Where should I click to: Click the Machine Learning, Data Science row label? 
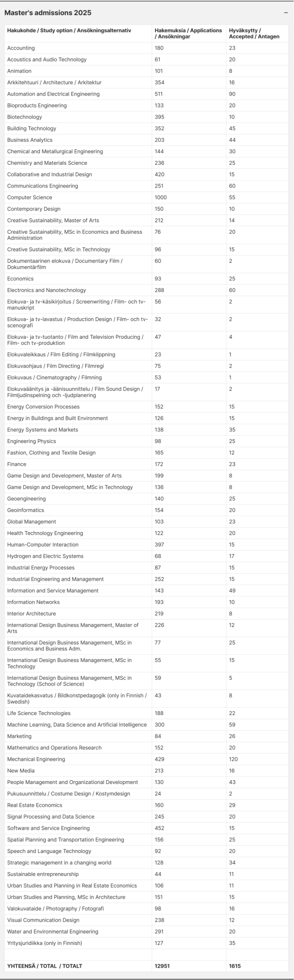pyautogui.click(x=77, y=725)
